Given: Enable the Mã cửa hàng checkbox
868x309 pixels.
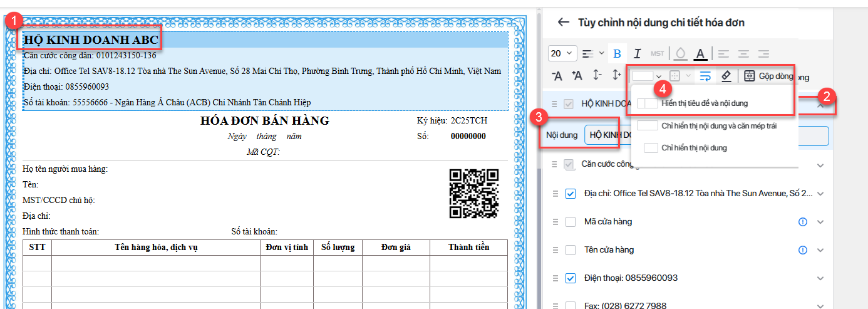Looking at the screenshot, I should tap(571, 222).
